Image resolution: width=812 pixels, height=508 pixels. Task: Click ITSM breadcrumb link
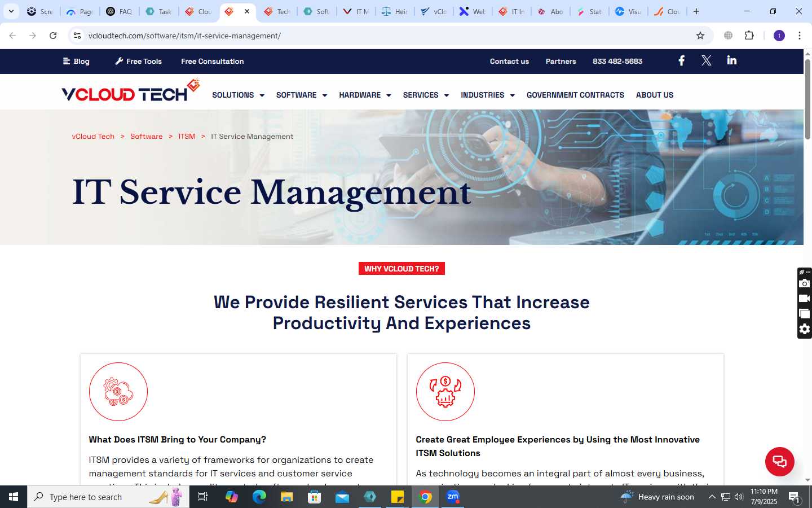[x=187, y=136]
